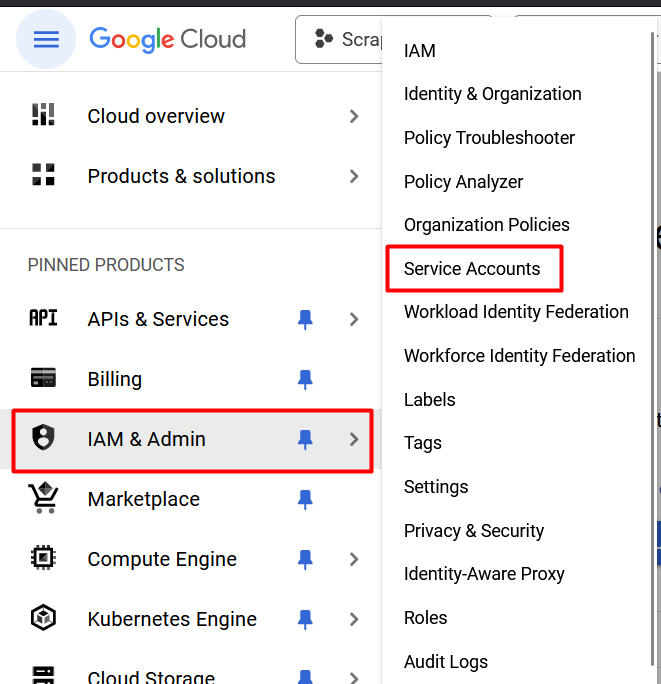Open Audit Logs in the IAM submenu
This screenshot has width=661, height=684.
point(446,662)
